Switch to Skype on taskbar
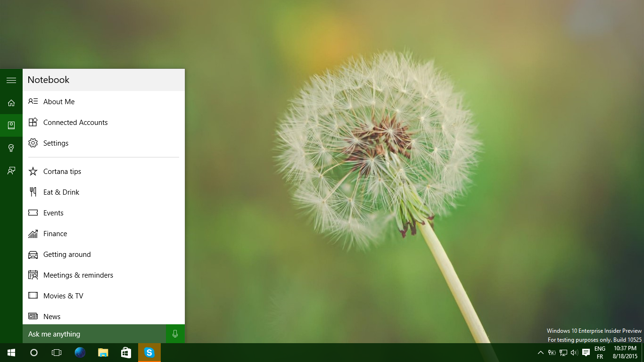The height and width of the screenshot is (362, 644). (149, 353)
